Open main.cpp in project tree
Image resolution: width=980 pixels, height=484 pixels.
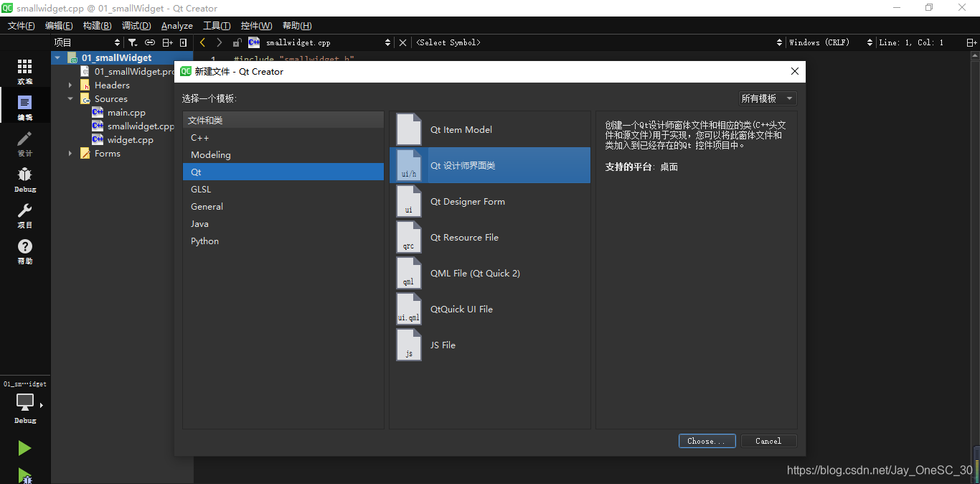[x=126, y=112]
